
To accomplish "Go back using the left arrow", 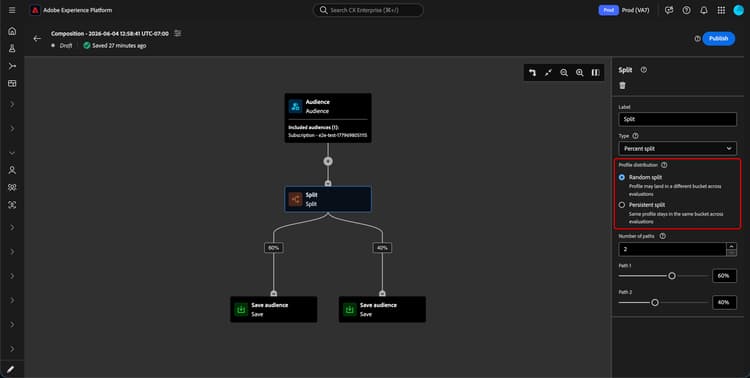I will [37, 38].
